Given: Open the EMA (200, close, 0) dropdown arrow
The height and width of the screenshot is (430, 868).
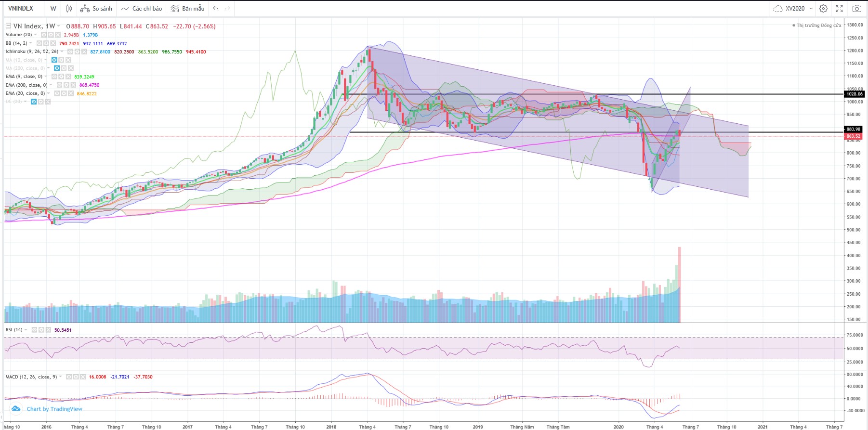Looking at the screenshot, I should click(51, 85).
